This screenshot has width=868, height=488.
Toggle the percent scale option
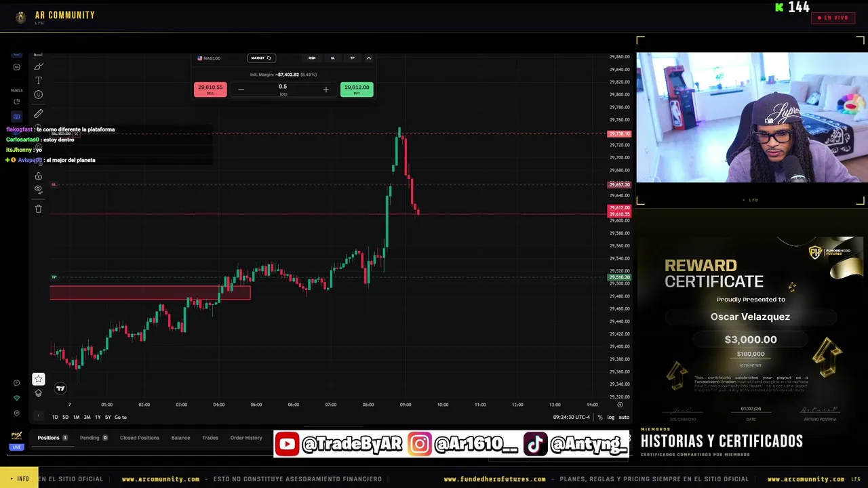coord(600,418)
